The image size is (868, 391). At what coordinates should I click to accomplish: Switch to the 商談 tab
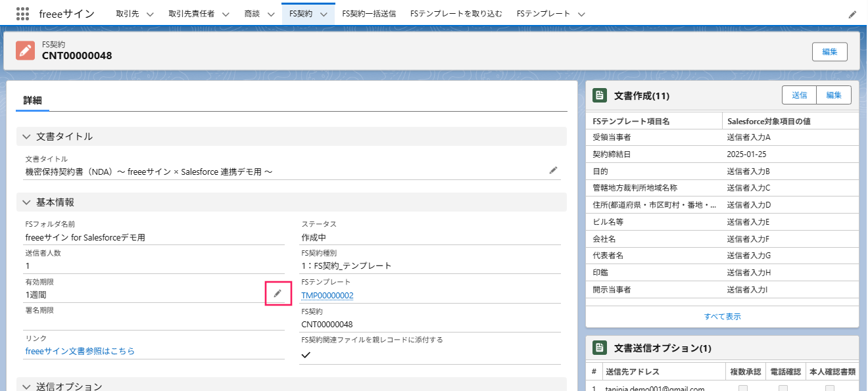[252, 14]
